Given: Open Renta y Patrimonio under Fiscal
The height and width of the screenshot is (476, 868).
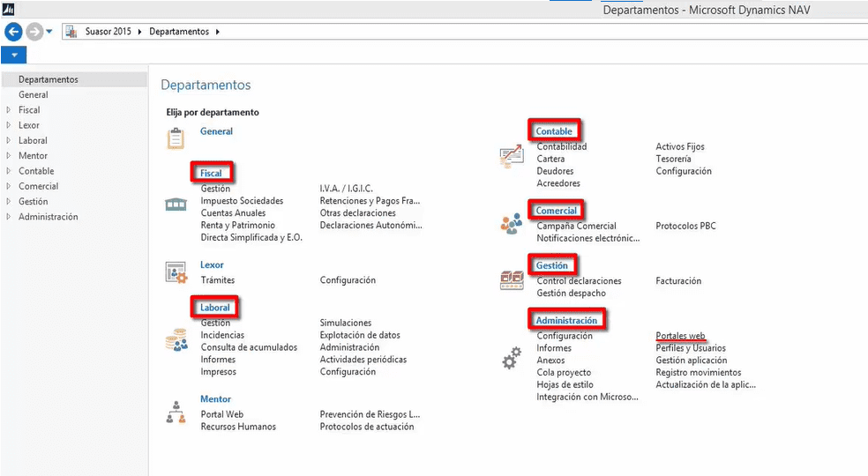Looking at the screenshot, I should pyautogui.click(x=237, y=226).
